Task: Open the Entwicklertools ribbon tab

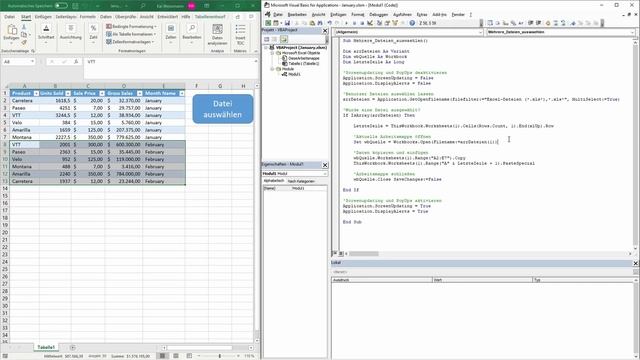Action: tap(167, 17)
